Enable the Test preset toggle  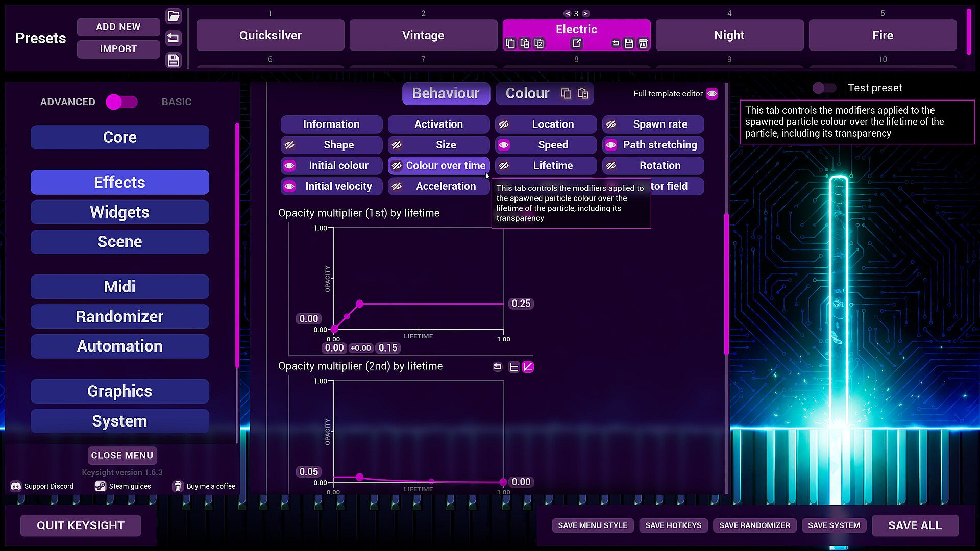coord(824,88)
